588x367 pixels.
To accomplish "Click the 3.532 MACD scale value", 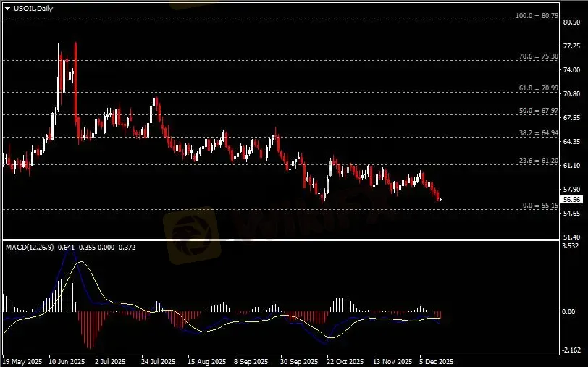I will click(571, 246).
